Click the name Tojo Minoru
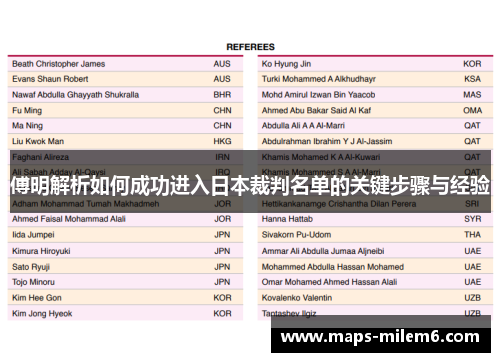This screenshot has height=362, width=500. (x=33, y=282)
